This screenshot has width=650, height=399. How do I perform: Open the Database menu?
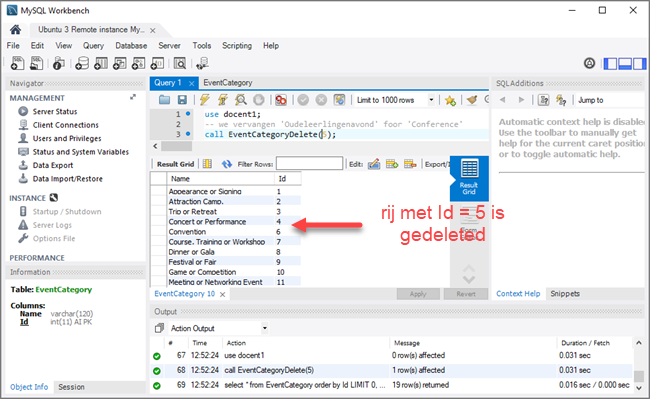click(x=131, y=46)
